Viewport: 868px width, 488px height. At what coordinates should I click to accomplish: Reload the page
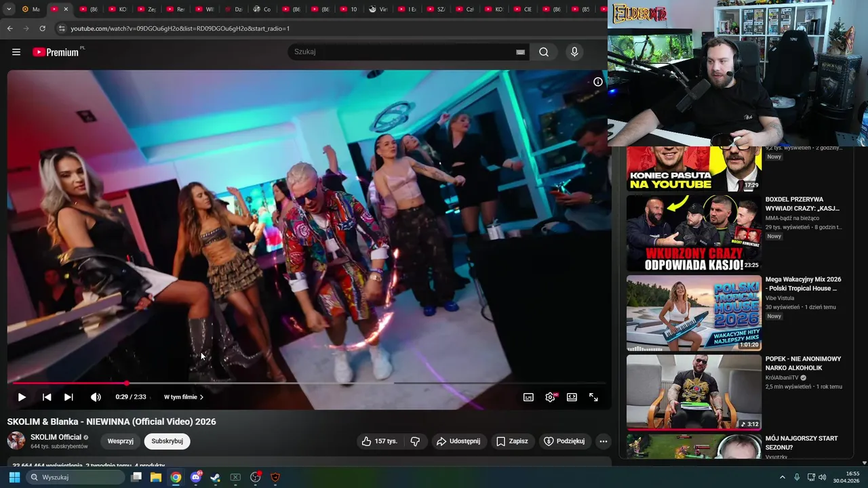pyautogui.click(x=42, y=28)
